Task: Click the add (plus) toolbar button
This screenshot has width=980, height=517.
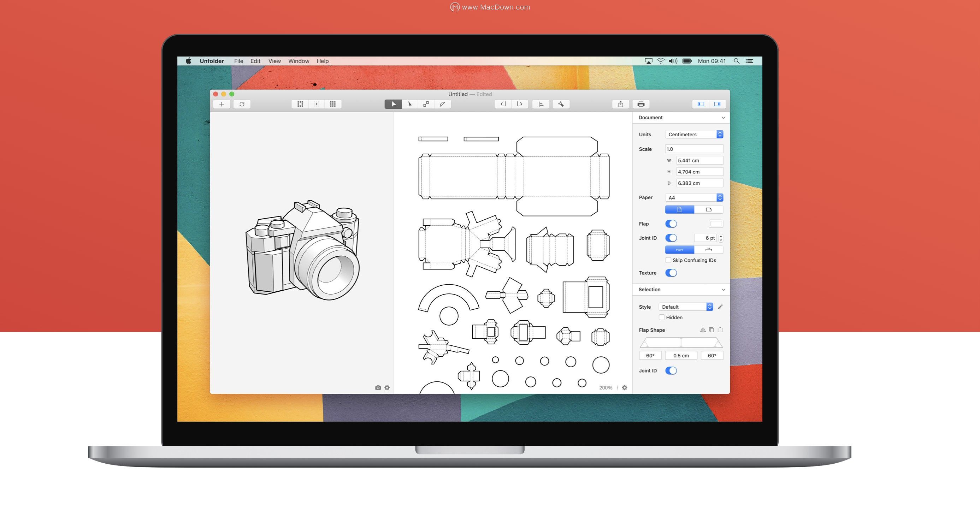Action: coord(222,104)
